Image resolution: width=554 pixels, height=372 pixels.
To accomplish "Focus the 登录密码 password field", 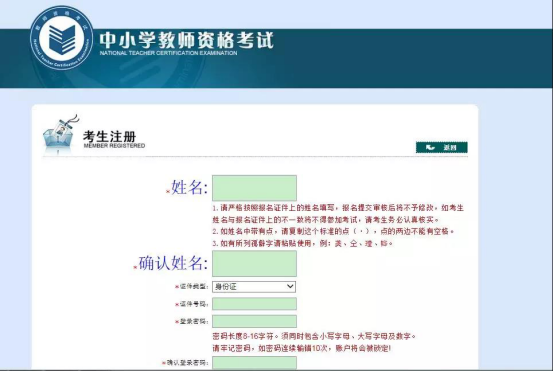I will pos(254,321).
